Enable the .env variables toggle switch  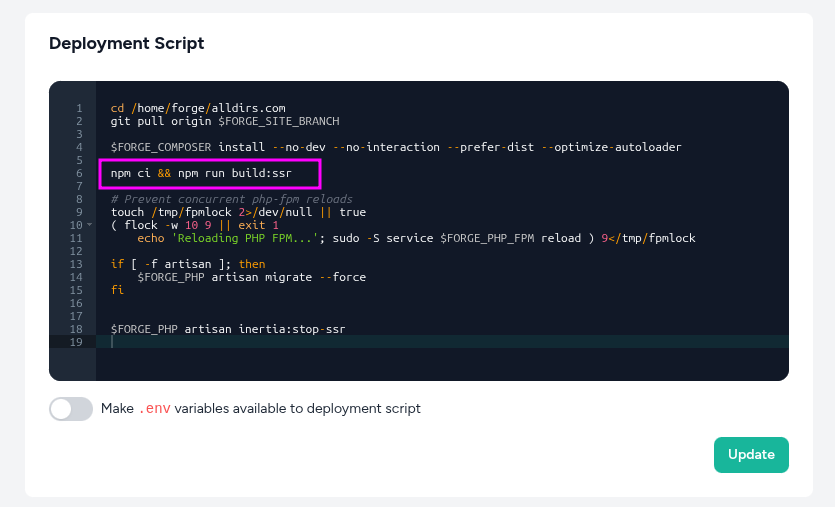tap(70, 409)
